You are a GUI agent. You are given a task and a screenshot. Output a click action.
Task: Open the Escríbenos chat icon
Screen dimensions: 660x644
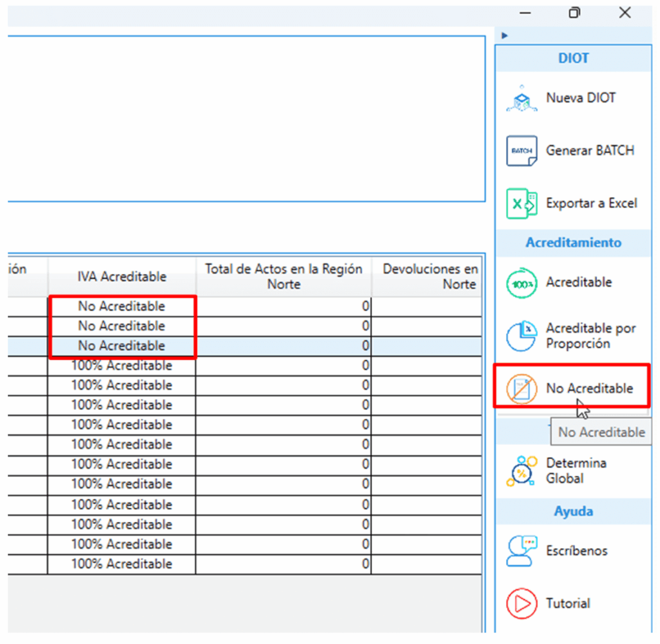[521, 551]
